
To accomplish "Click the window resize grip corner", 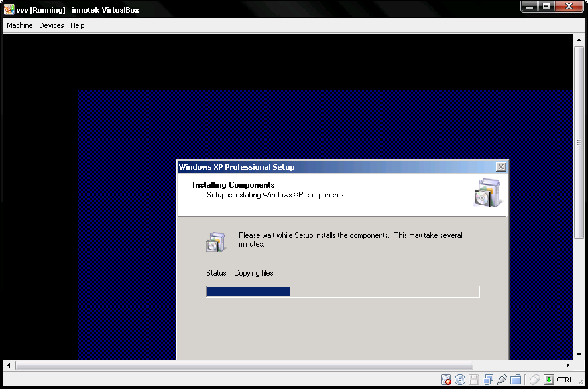I will point(581,382).
